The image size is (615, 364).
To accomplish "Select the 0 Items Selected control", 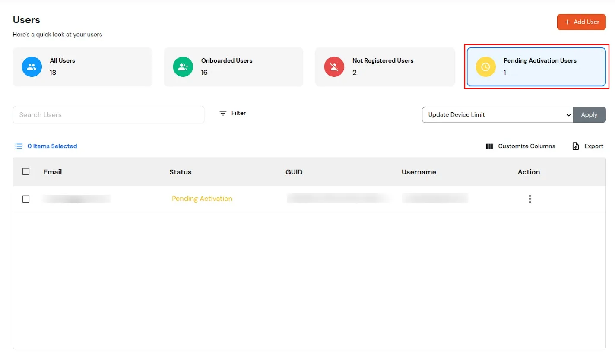I will click(52, 146).
